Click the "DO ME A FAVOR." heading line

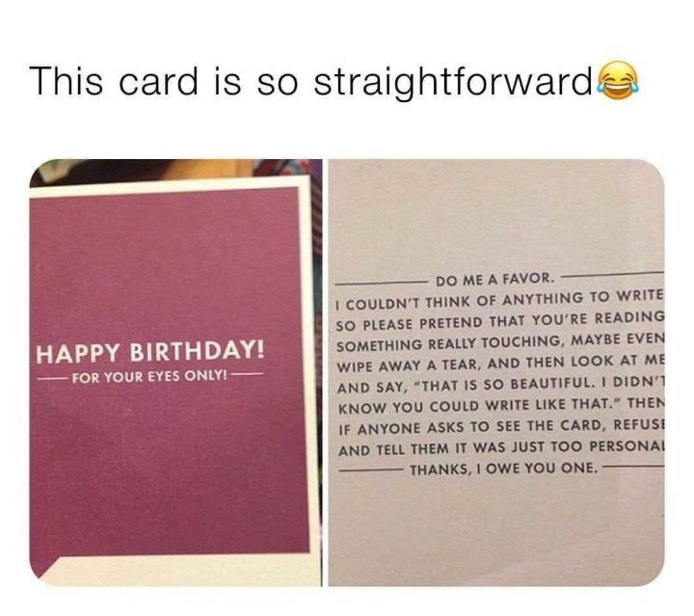[x=494, y=280]
